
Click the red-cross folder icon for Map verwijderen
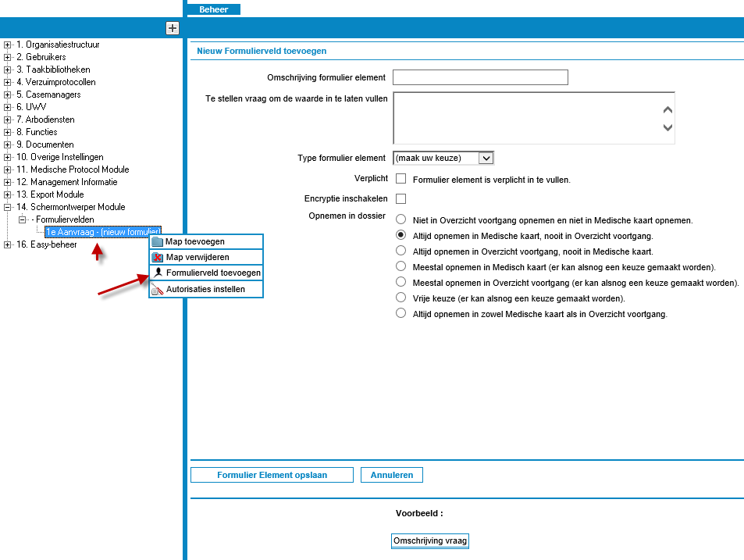point(157,258)
